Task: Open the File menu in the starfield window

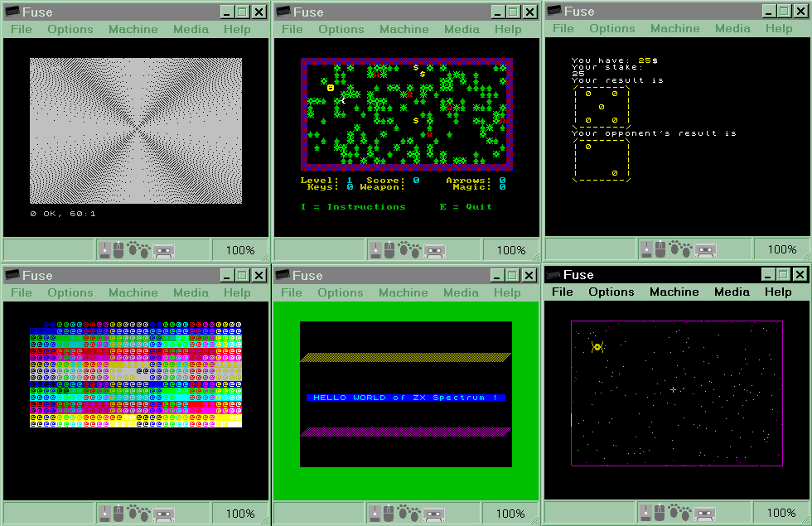Action: pyautogui.click(x=563, y=292)
